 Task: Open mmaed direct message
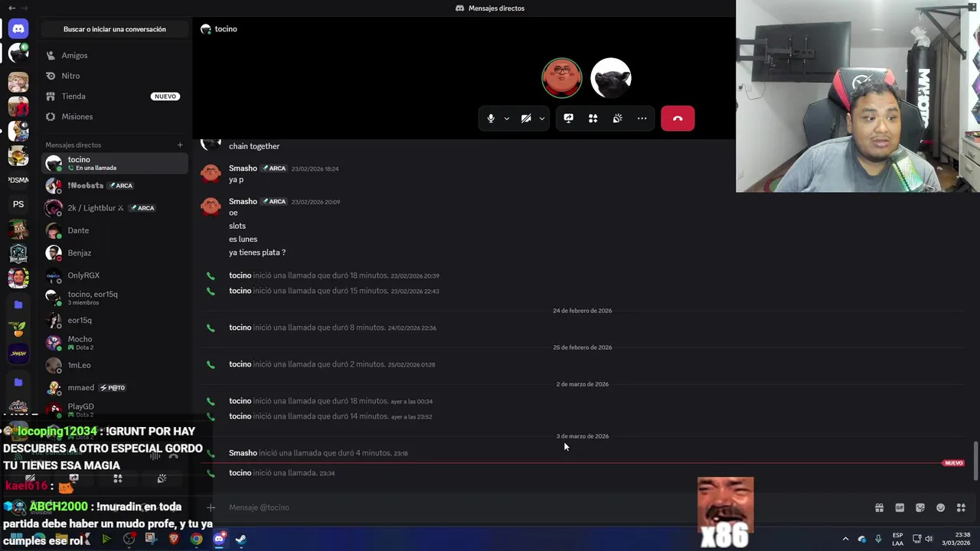(115, 387)
